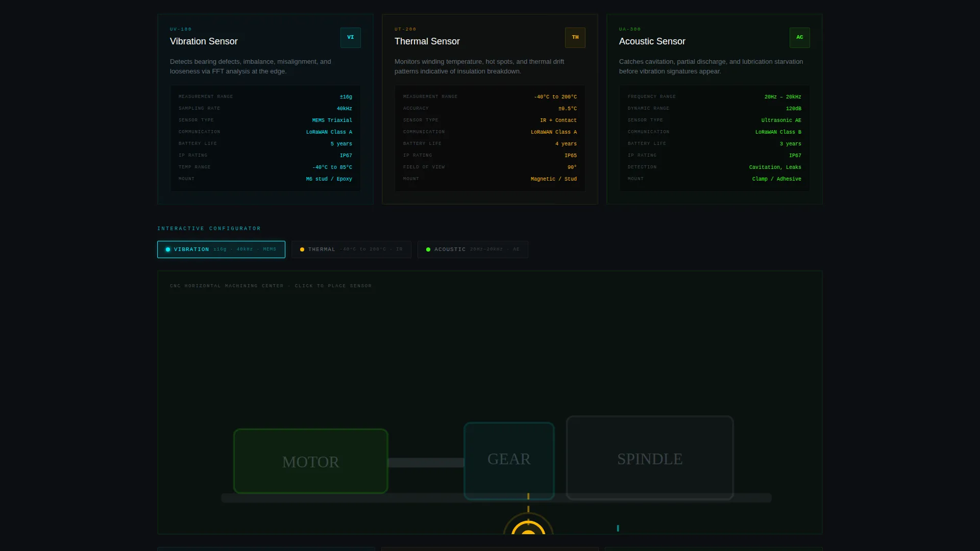Viewport: 980px width, 551px height.
Task: Click the Acoustic Sensor title
Action: 652,41
